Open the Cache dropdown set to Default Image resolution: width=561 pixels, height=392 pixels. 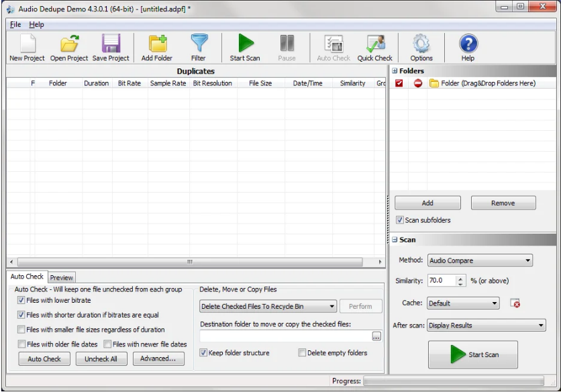[x=463, y=303]
